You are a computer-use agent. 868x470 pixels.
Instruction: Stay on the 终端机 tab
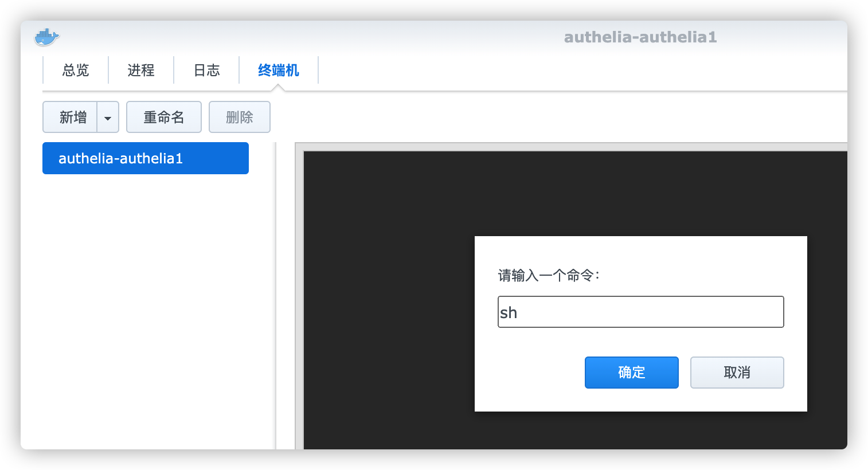tap(279, 70)
